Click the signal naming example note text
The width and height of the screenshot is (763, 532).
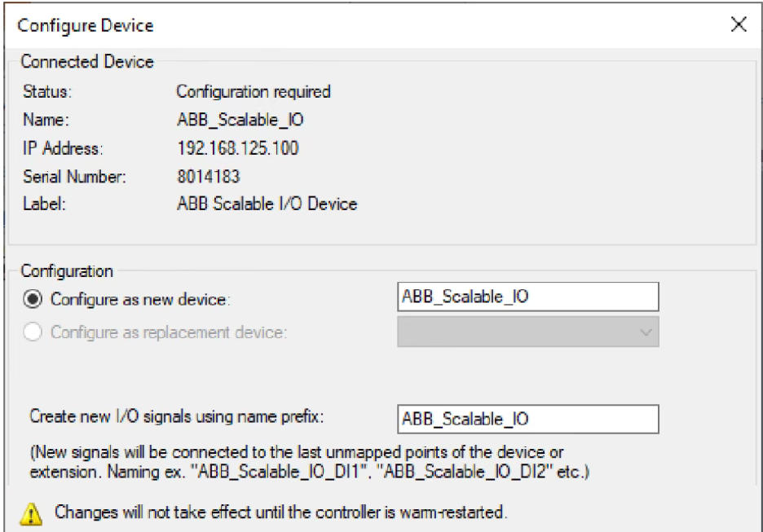[310, 461]
